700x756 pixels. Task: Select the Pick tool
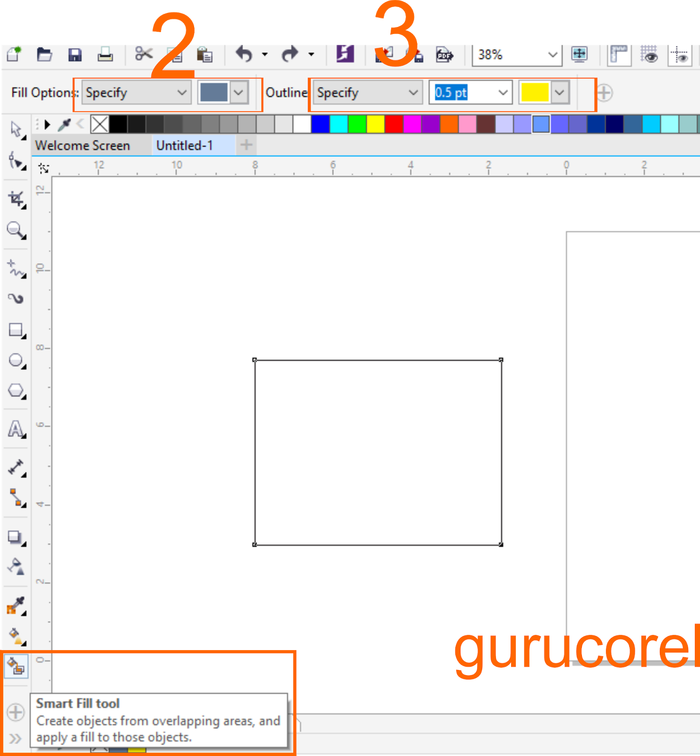17,130
